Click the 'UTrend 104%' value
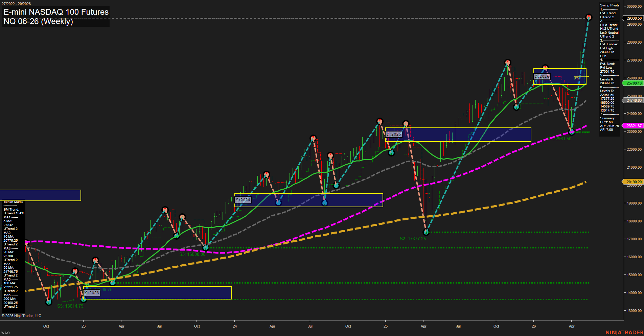The image size is (644, 336). pos(14,213)
